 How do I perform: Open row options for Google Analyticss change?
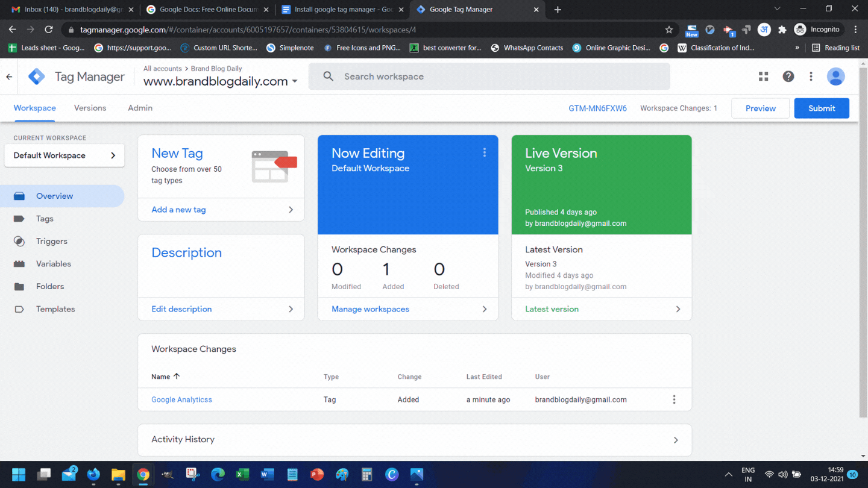[x=674, y=399]
